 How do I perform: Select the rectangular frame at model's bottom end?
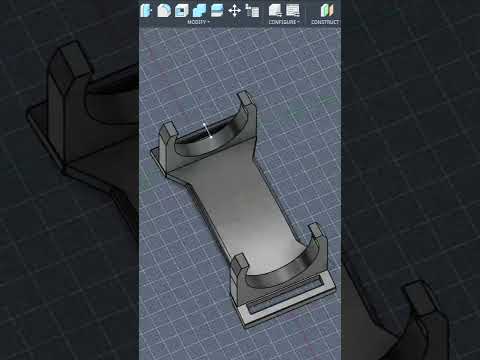288,302
